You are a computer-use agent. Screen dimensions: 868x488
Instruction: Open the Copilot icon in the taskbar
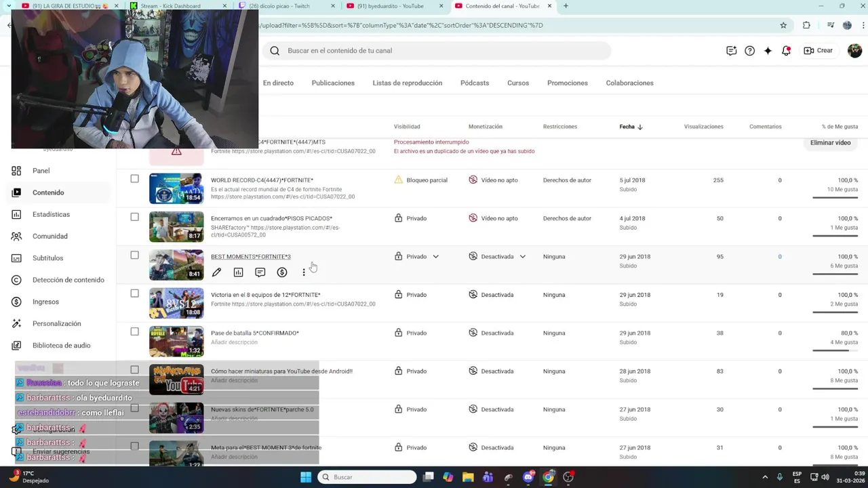448,477
